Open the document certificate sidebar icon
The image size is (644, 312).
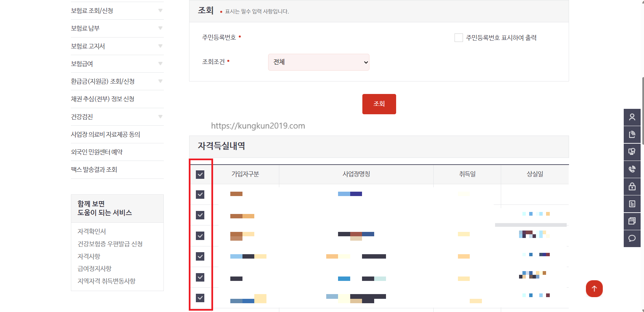pos(632,203)
